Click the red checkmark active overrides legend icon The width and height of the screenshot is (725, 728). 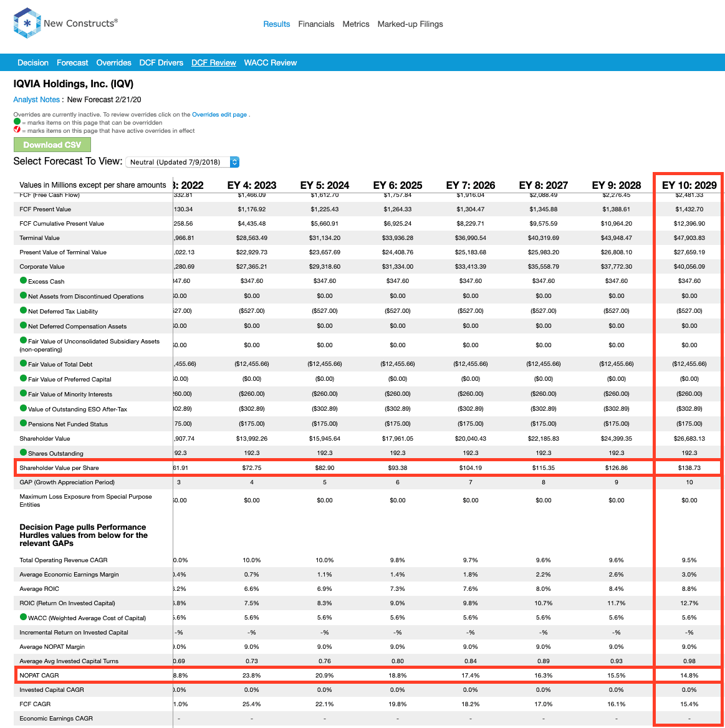[x=17, y=130]
